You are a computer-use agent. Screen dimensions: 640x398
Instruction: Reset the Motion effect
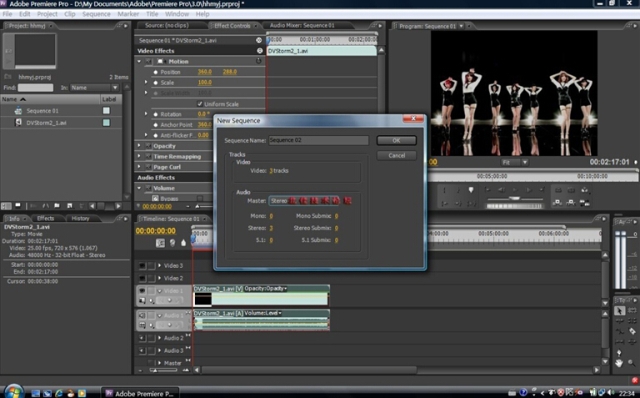(x=258, y=61)
